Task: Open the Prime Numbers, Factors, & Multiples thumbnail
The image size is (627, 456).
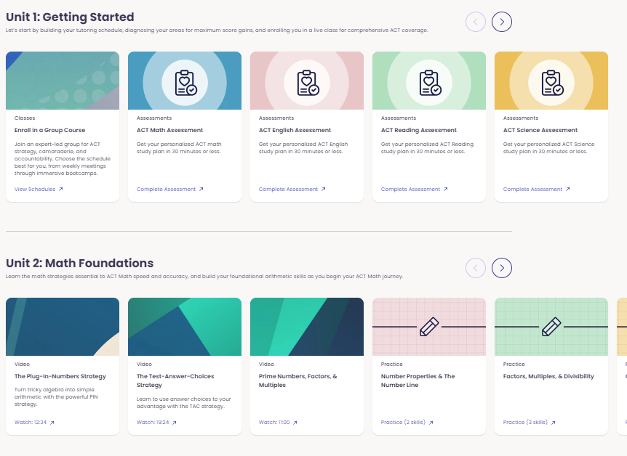Action: point(307,326)
